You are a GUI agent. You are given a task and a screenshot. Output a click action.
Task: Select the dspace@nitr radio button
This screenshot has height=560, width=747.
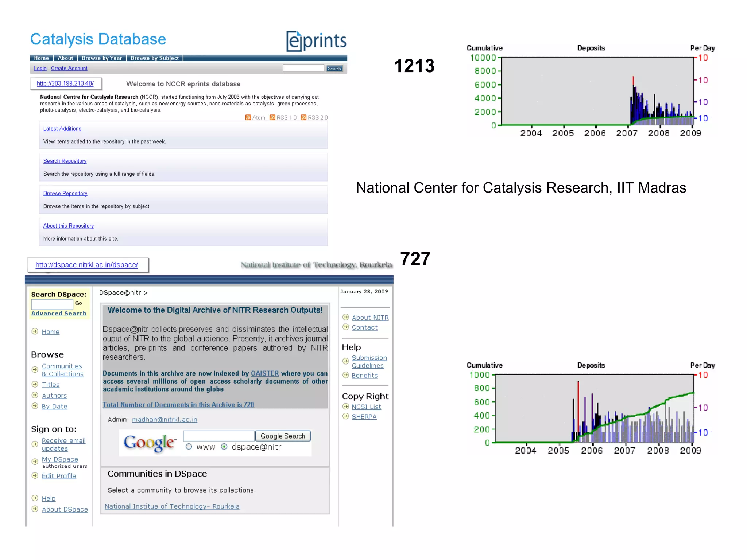[224, 447]
